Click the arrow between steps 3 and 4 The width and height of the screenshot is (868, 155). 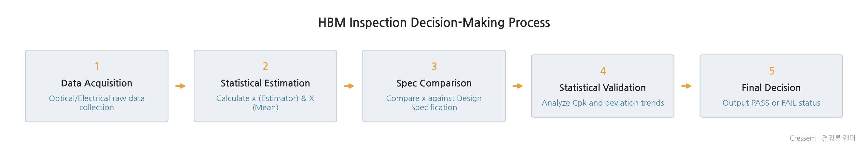pos(517,86)
